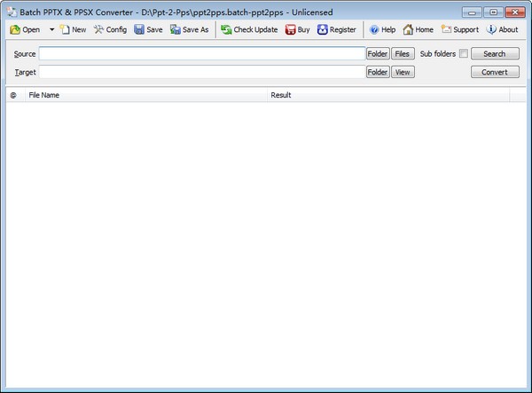Expand the Open dropdown arrow
532x393 pixels.
pos(51,29)
